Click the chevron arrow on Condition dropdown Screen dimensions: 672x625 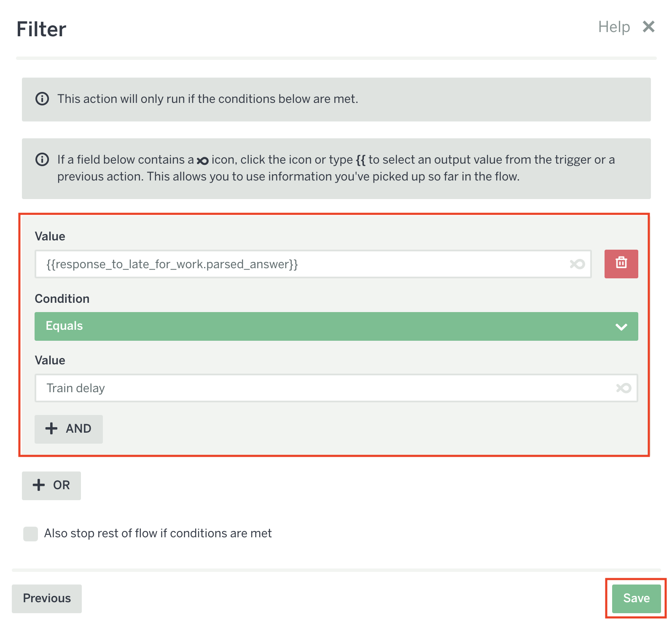(621, 327)
